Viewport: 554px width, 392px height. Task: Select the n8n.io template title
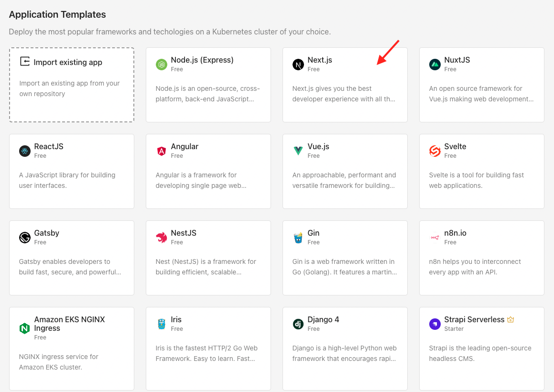[x=456, y=233]
